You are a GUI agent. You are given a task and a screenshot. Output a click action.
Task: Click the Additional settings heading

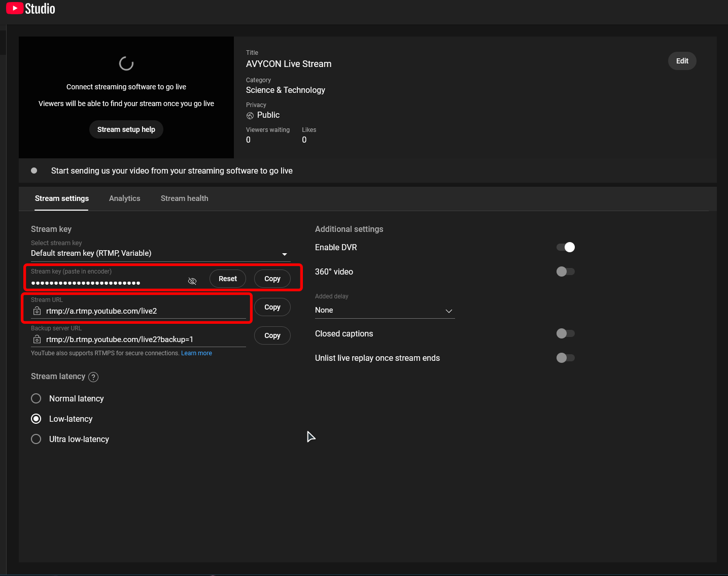click(x=349, y=229)
